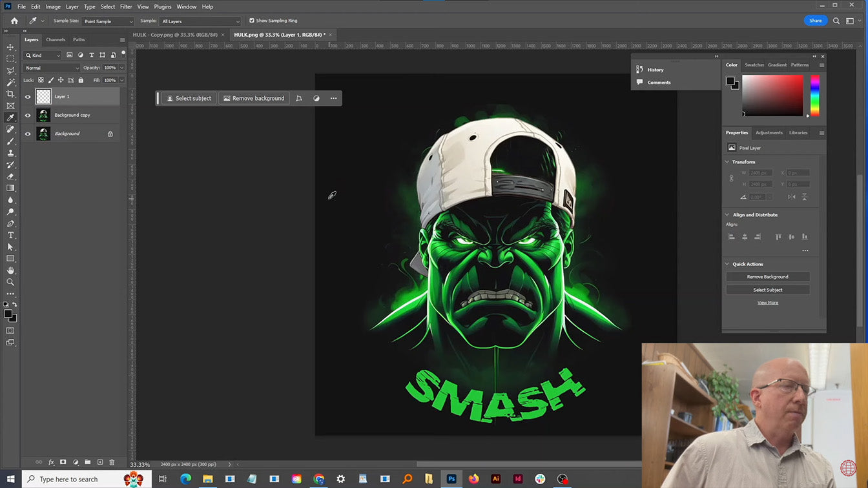Open the Normal blend mode dropdown
Image resolution: width=868 pixels, height=488 pixels.
52,68
